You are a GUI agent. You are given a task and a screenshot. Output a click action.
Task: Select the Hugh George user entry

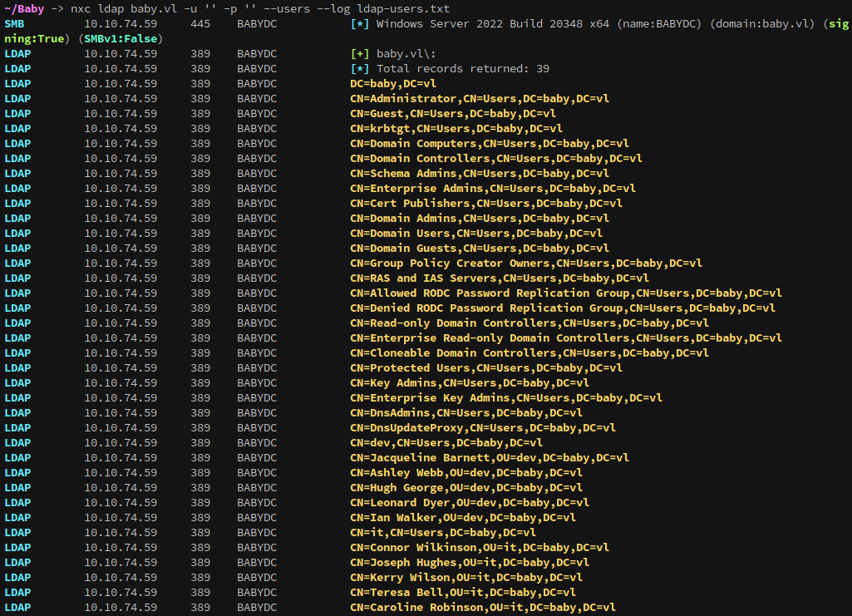point(466,488)
